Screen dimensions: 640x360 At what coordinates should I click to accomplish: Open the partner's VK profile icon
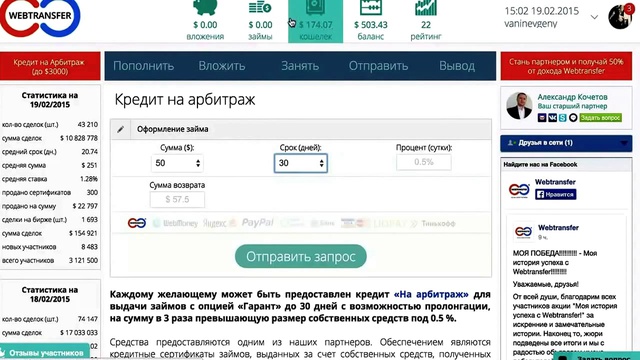tap(552, 118)
